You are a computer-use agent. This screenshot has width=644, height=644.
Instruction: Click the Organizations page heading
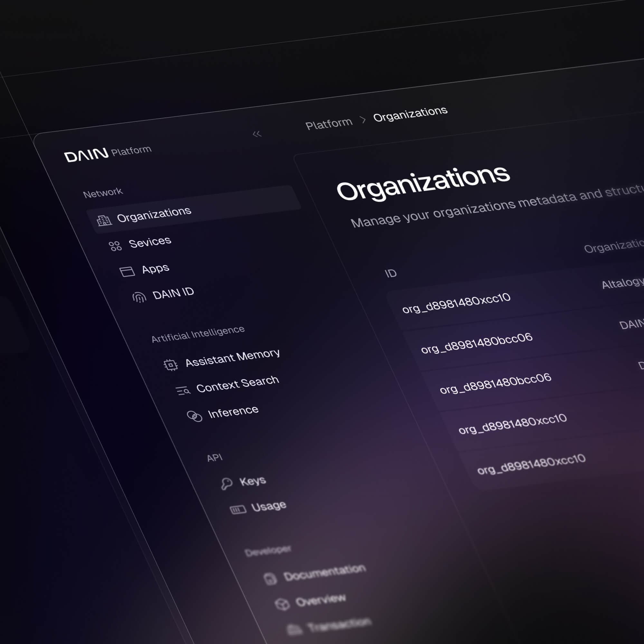point(423,183)
